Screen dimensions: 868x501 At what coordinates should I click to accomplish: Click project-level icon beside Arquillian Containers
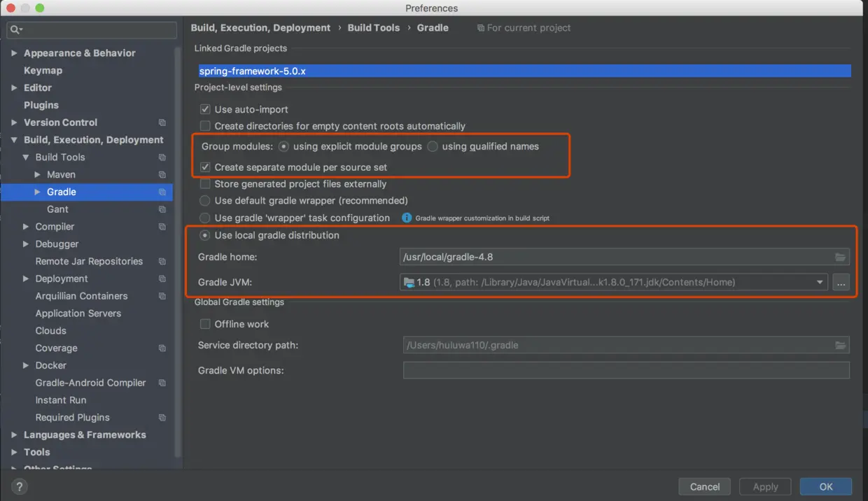tap(162, 296)
